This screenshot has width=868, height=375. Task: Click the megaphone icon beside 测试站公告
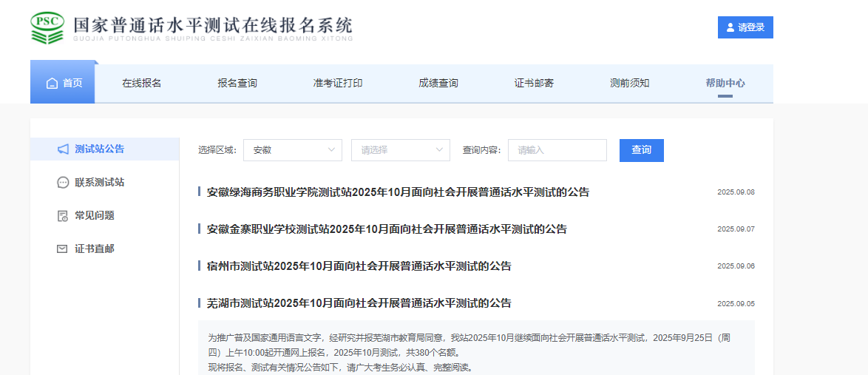[63, 149]
